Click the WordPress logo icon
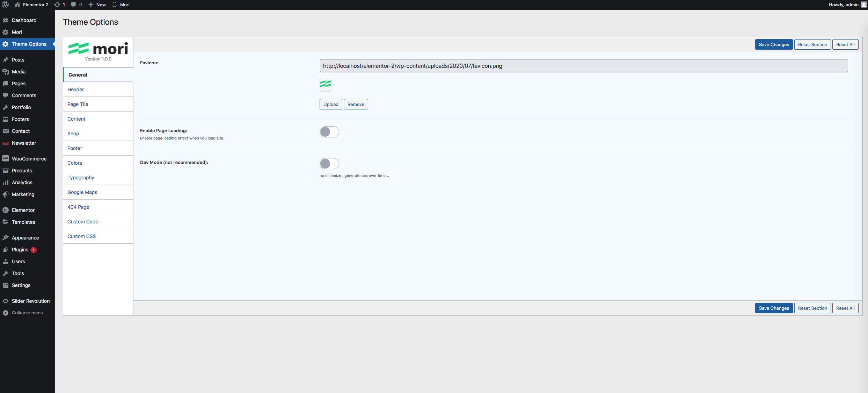The width and height of the screenshot is (868, 393). click(x=5, y=5)
